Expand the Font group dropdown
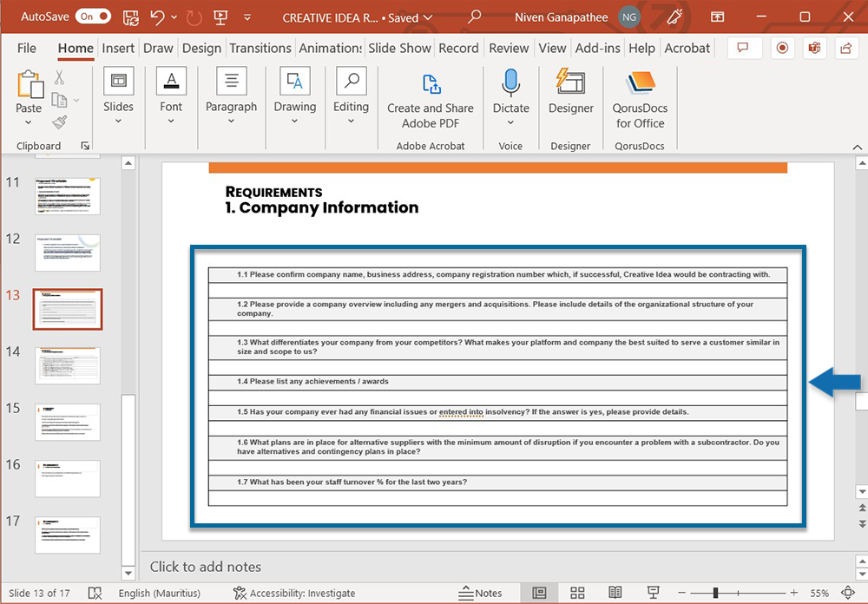Screen dimensions: 868x604 [x=171, y=121]
